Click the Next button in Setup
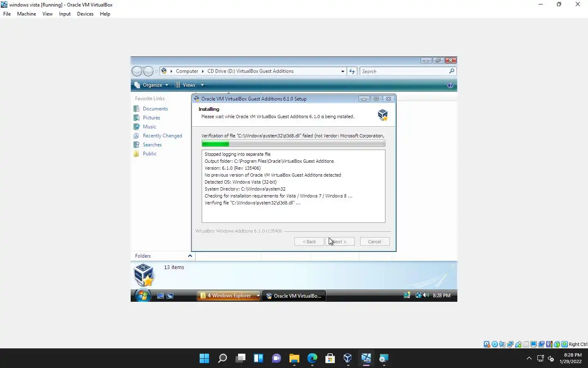 [340, 242]
